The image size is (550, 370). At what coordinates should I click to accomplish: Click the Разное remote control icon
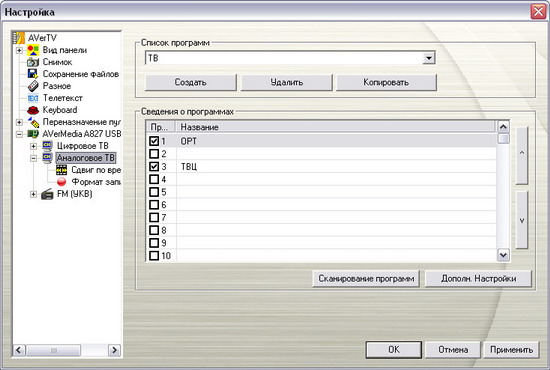pyautogui.click(x=33, y=86)
